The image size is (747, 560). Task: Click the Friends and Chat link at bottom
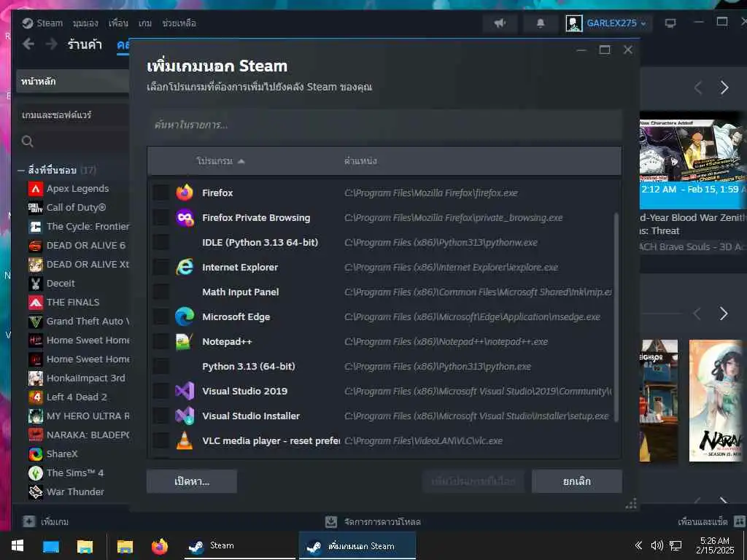[x=703, y=522]
